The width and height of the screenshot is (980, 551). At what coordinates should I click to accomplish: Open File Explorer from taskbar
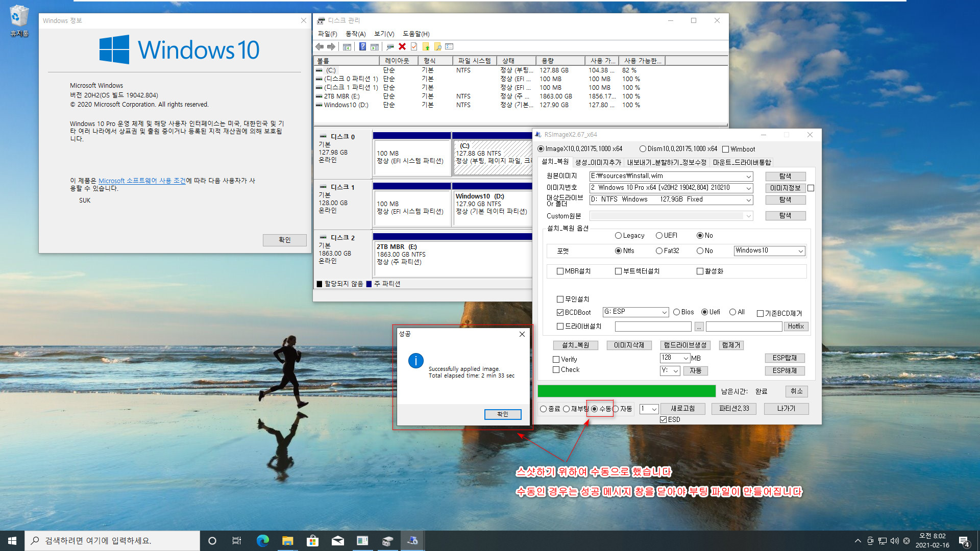[287, 541]
